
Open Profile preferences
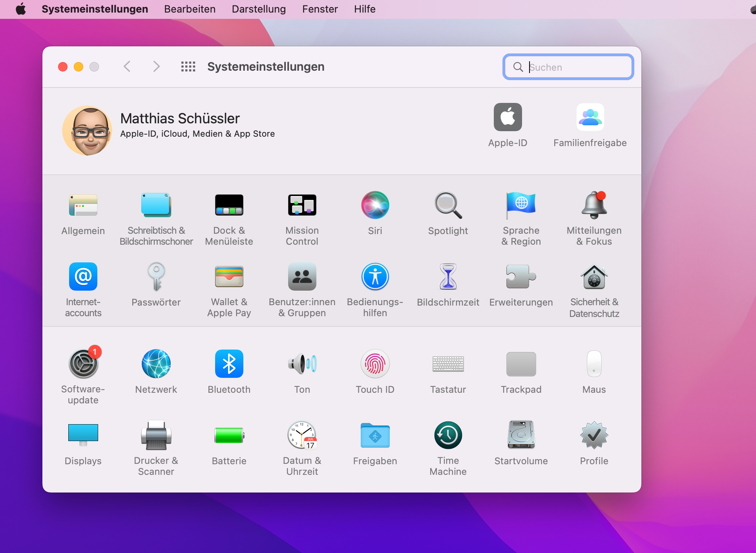[x=594, y=435]
